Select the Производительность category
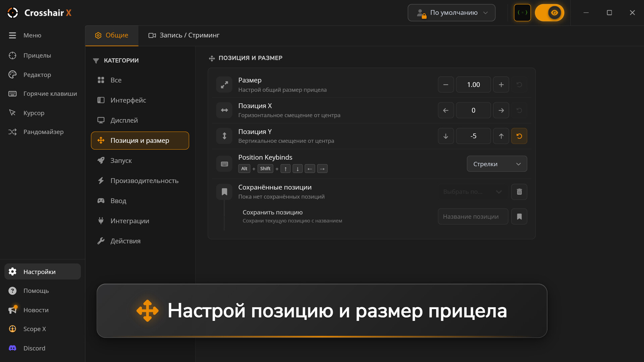 140,181
